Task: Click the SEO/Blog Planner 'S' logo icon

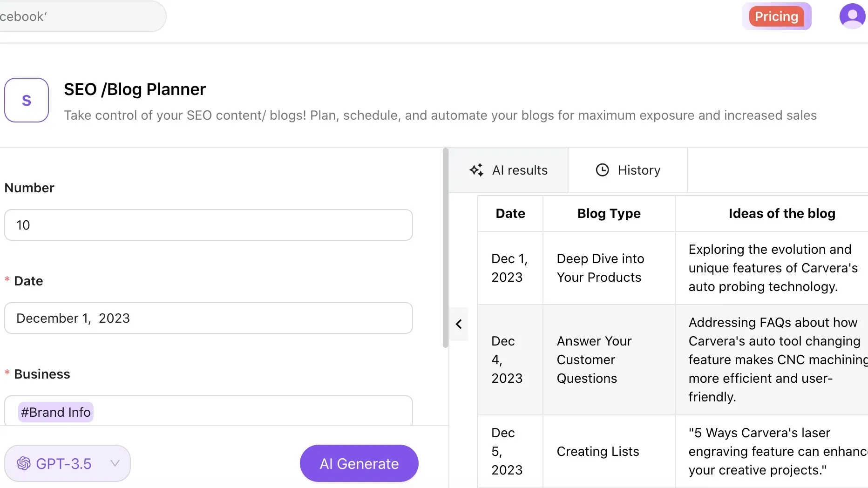Action: coord(27,100)
